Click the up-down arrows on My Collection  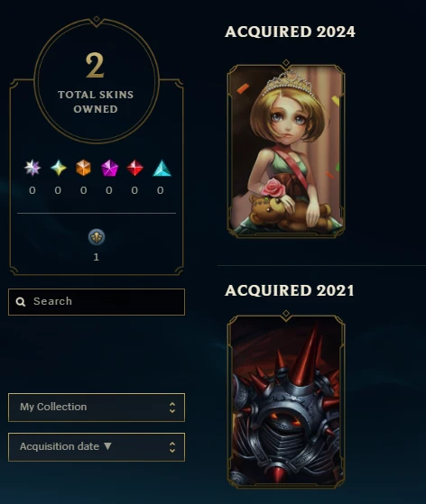172,408
